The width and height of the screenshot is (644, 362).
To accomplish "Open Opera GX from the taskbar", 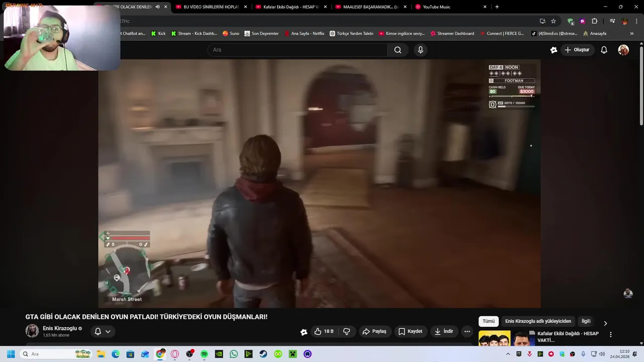I will coord(175,354).
